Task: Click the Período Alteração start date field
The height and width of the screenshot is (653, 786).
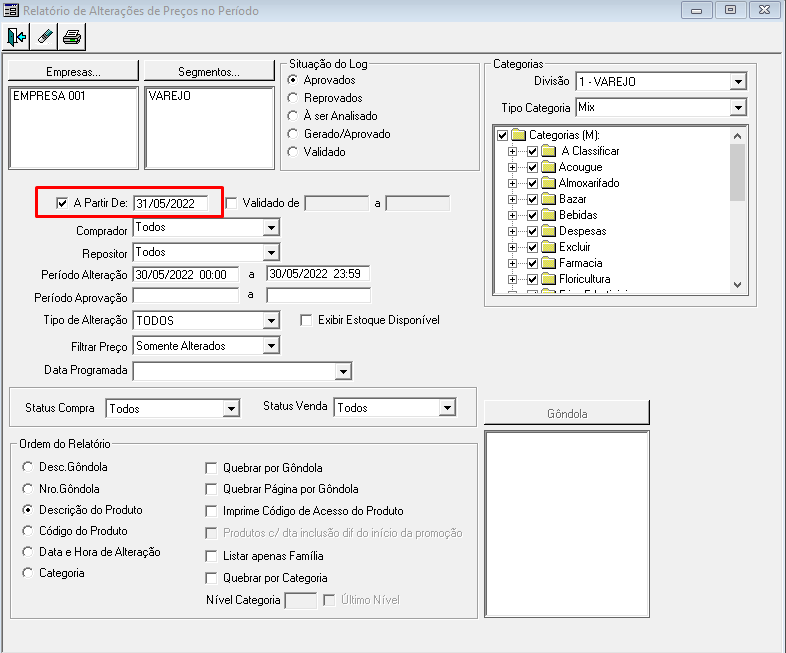Action: (185, 275)
